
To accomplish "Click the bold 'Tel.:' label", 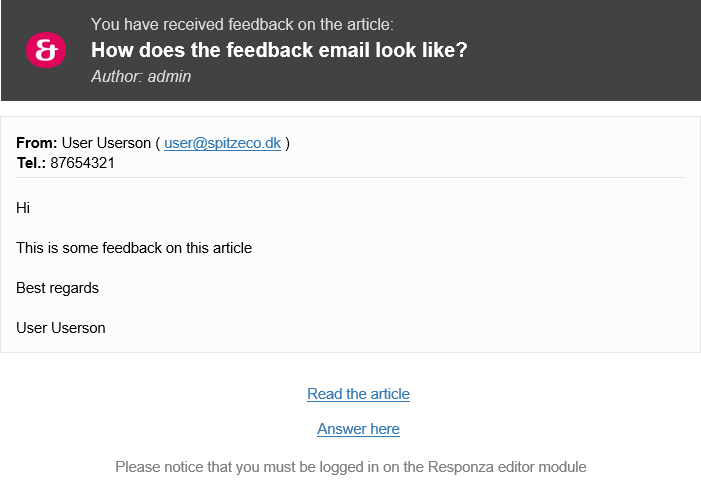I will pyautogui.click(x=31, y=163).
